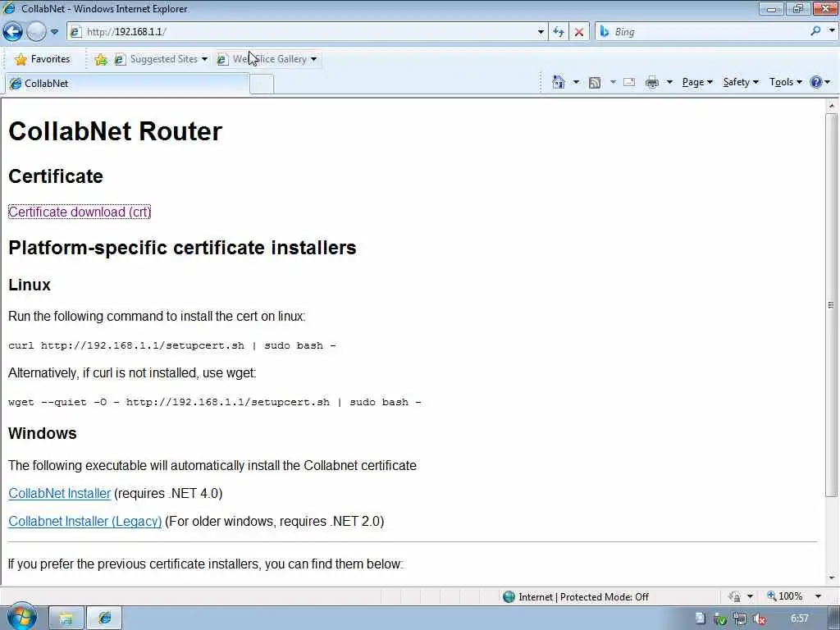Expand the address bar history dropdown
The height and width of the screenshot is (630, 840).
(541, 32)
